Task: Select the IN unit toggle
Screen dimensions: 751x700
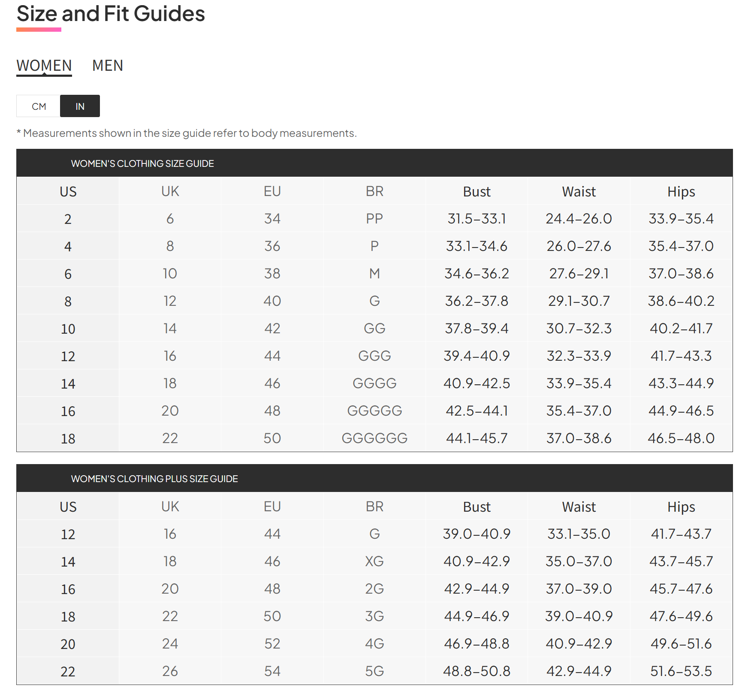Action: [80, 106]
